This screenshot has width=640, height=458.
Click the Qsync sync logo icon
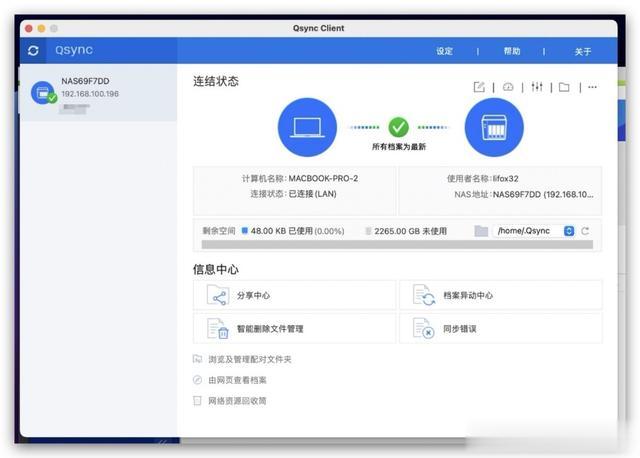pyautogui.click(x=33, y=51)
